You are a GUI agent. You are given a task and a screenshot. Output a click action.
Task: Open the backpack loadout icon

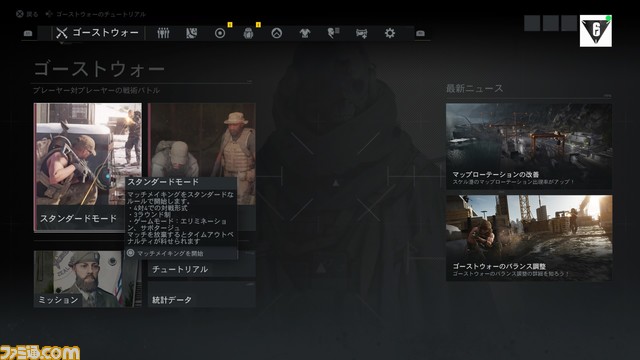[x=248, y=33]
